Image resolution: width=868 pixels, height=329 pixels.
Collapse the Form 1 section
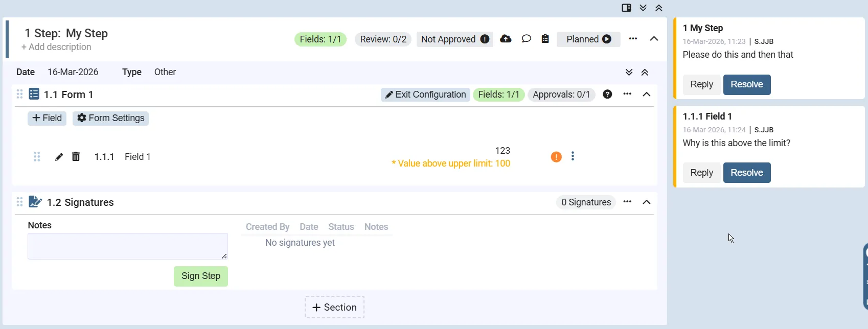click(x=647, y=94)
